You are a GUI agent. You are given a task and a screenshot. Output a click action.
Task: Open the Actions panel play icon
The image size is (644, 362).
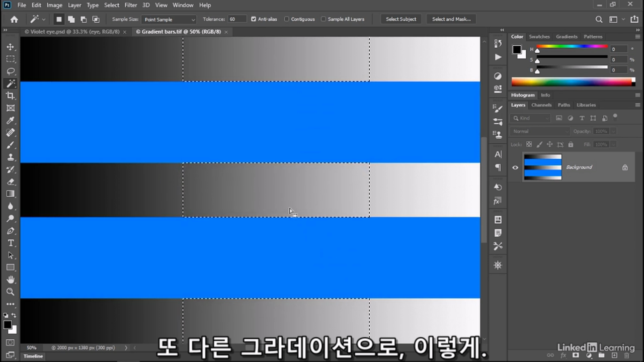tap(498, 57)
